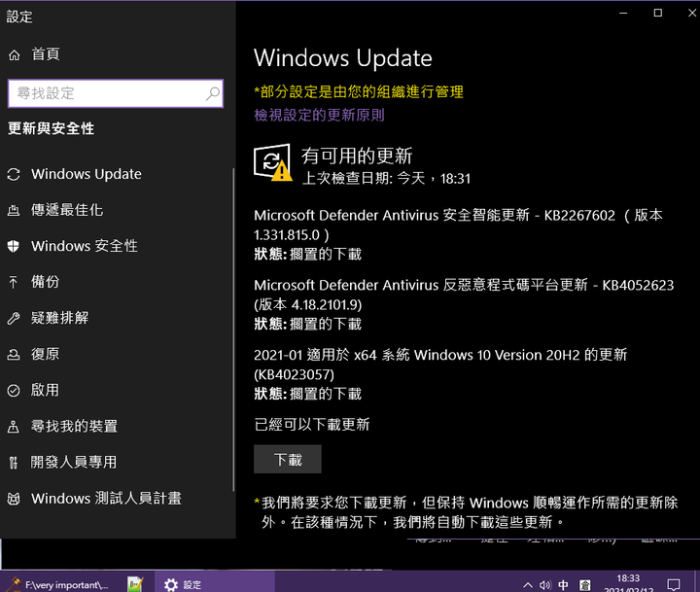The width and height of the screenshot is (700, 592).
Task: Select the 開發人員專用 icon
Action: point(14,463)
